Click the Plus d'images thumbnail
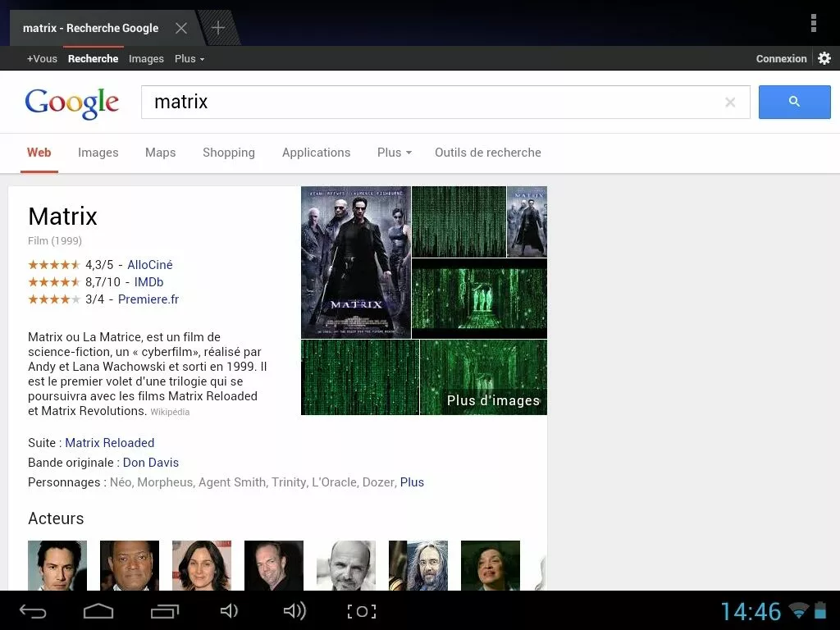 tap(483, 377)
